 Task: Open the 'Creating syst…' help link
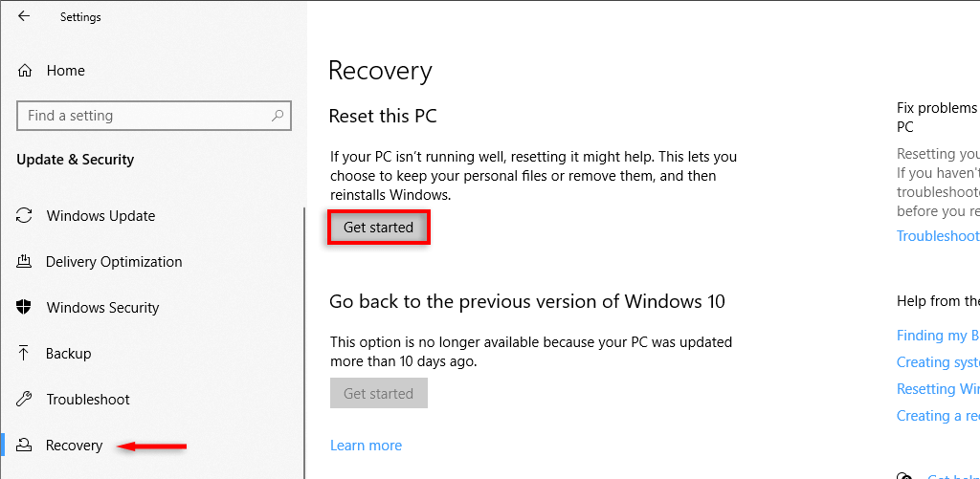(938, 362)
